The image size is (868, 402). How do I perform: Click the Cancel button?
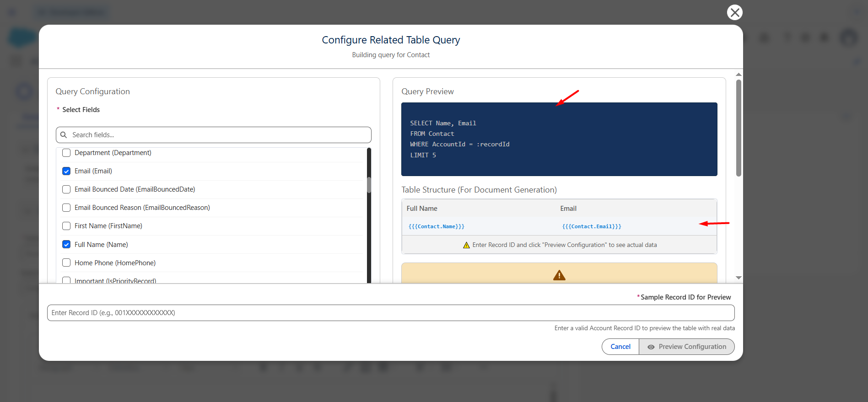620,347
